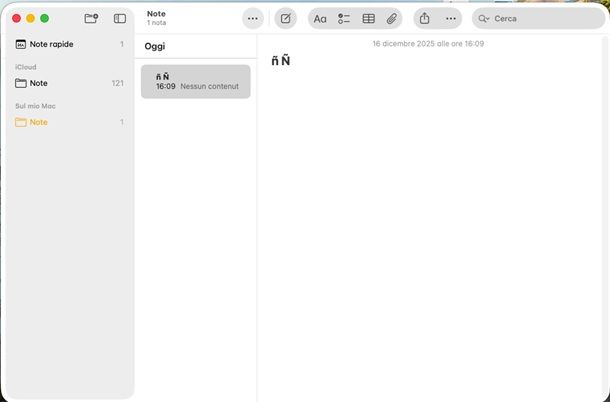The height and width of the screenshot is (402, 610).
Task: Click the note title ñ Ñ in editor
Action: coord(280,61)
